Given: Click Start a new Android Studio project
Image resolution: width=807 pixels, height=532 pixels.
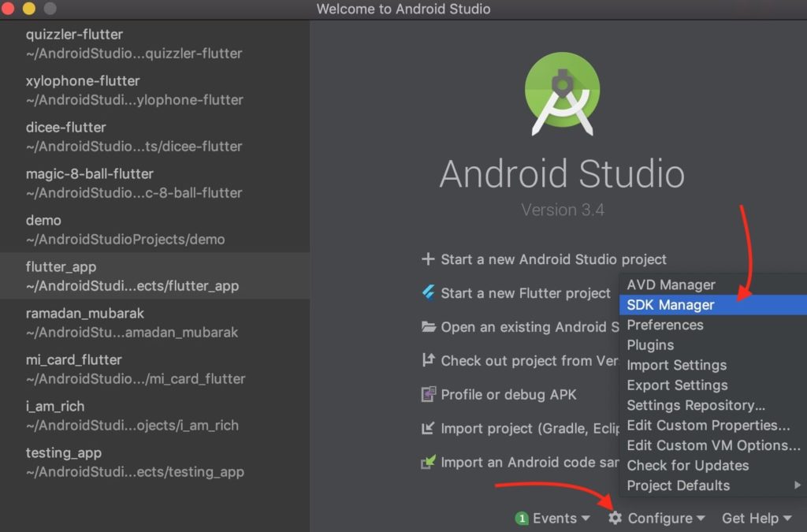Looking at the screenshot, I should point(553,259).
